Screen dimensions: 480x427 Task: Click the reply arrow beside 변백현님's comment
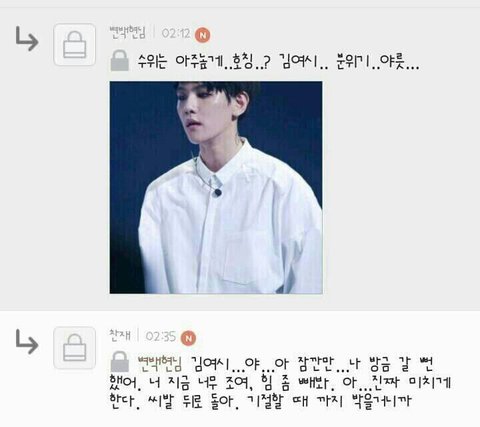(27, 39)
